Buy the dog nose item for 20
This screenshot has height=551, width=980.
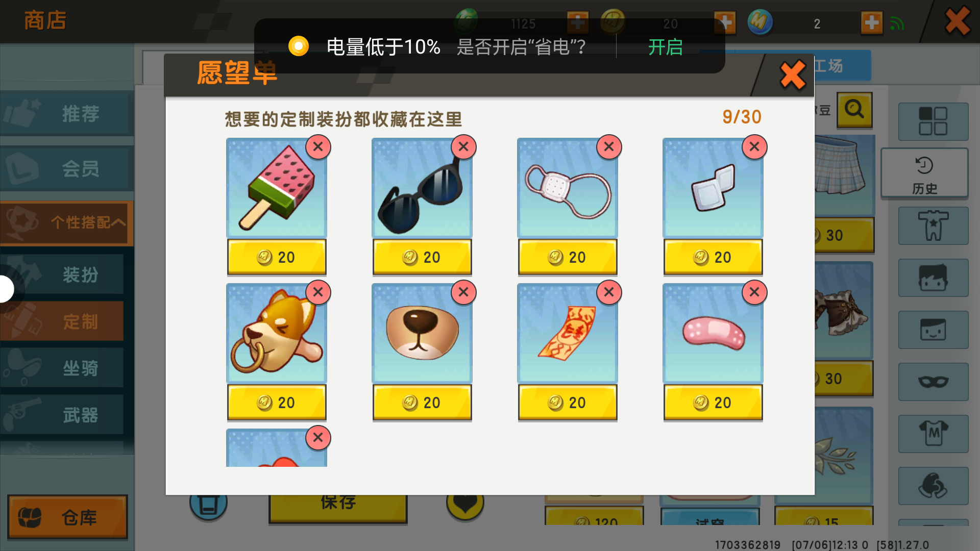tap(422, 403)
